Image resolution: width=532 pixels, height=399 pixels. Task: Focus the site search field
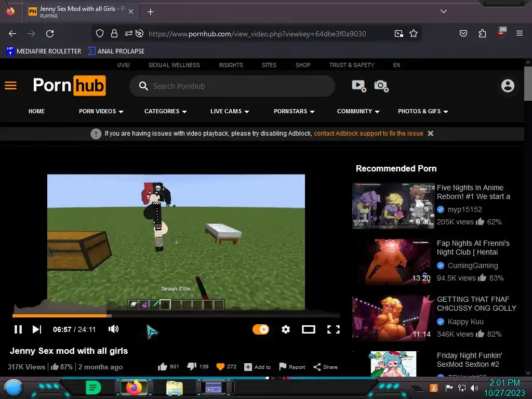click(x=232, y=86)
